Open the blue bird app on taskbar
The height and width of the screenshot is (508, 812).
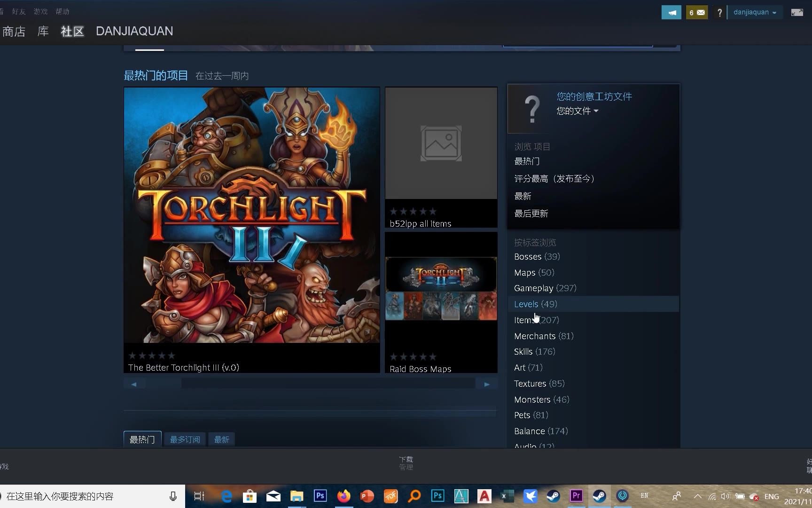point(530,496)
